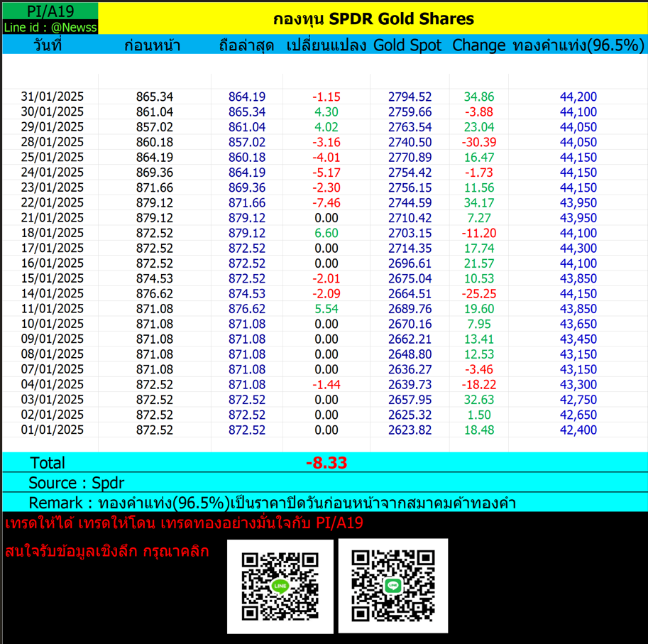Click the date 29/01/2025

(x=53, y=127)
